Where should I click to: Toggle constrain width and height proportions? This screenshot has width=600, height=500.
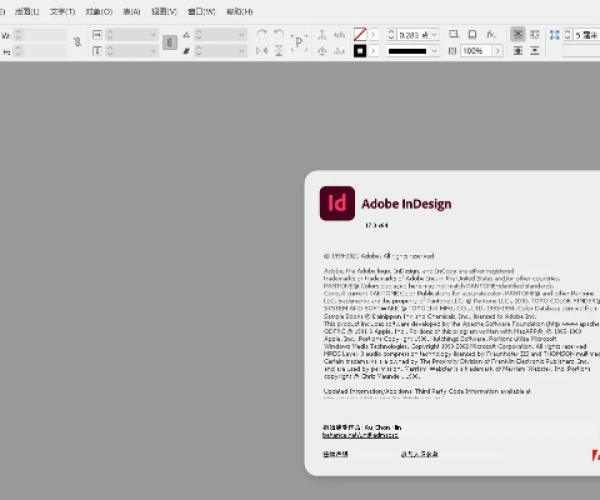pos(77,42)
